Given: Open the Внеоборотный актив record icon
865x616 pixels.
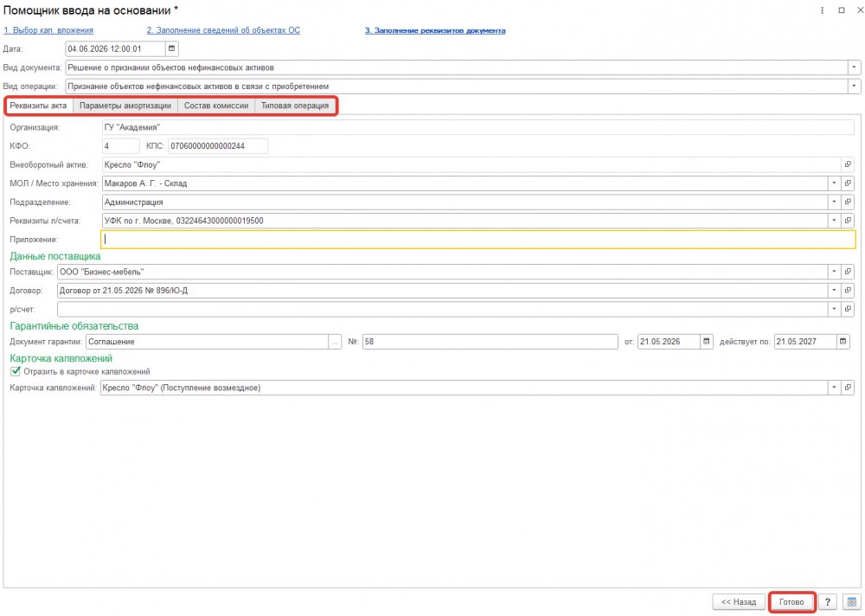Looking at the screenshot, I should 848,164.
